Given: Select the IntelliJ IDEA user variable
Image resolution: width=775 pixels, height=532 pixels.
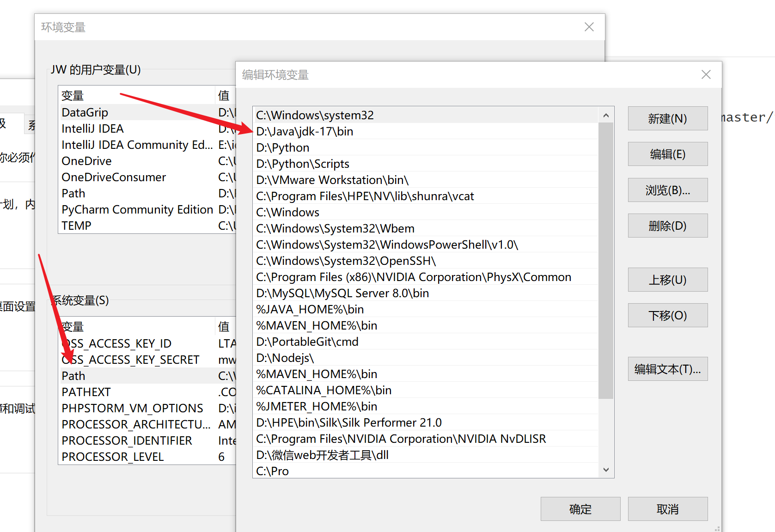Looking at the screenshot, I should pyautogui.click(x=147, y=128).
